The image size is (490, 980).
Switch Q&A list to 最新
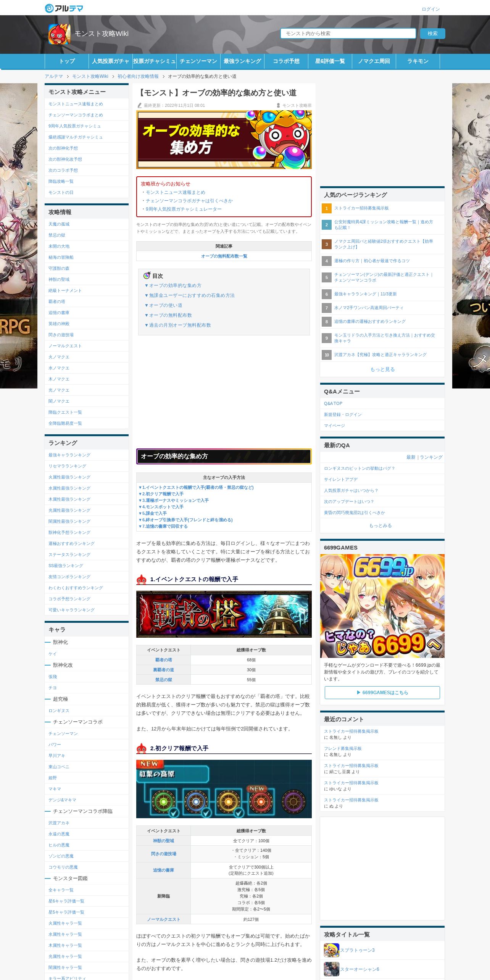tap(411, 457)
